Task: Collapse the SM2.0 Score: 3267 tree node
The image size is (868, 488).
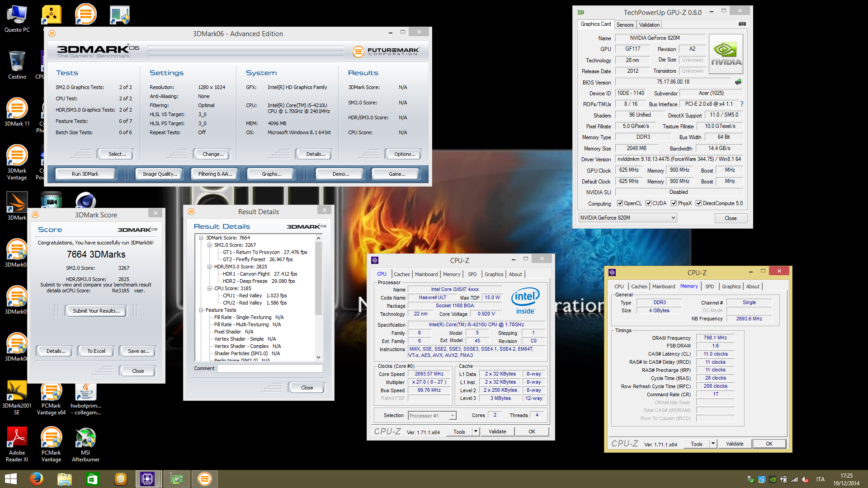Action: [x=209, y=245]
